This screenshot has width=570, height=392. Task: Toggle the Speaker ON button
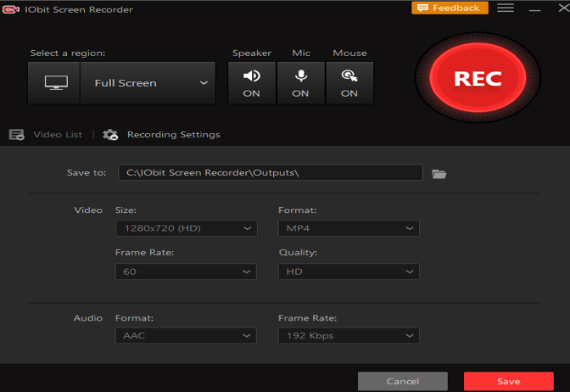pyautogui.click(x=252, y=83)
